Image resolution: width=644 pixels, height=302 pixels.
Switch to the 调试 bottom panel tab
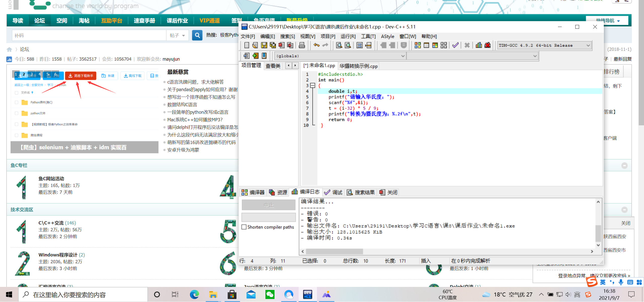[x=333, y=192]
